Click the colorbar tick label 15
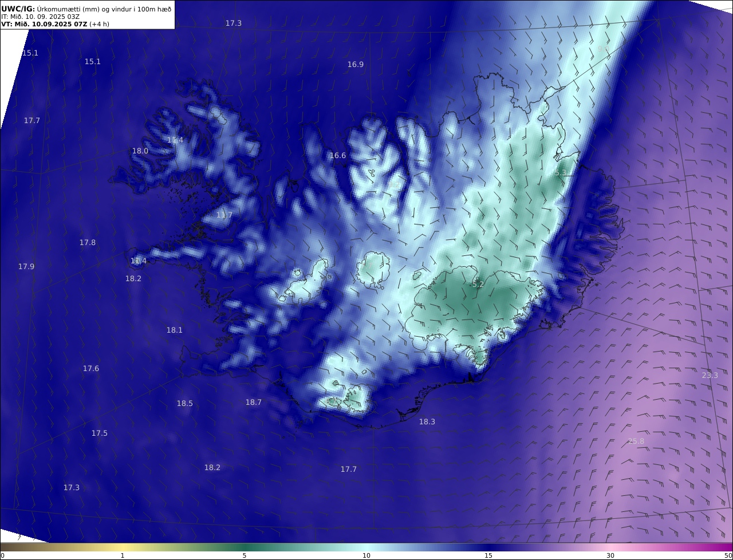The image size is (733, 560). point(488,555)
